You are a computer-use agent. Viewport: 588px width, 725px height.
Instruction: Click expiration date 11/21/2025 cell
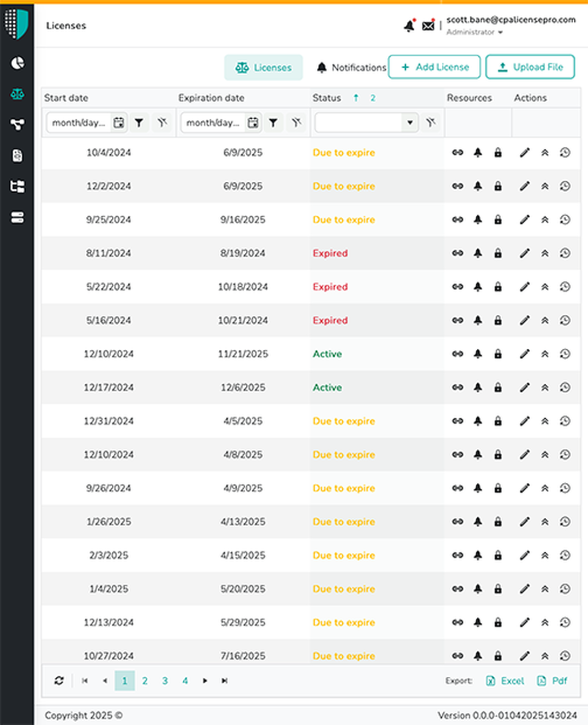(243, 354)
